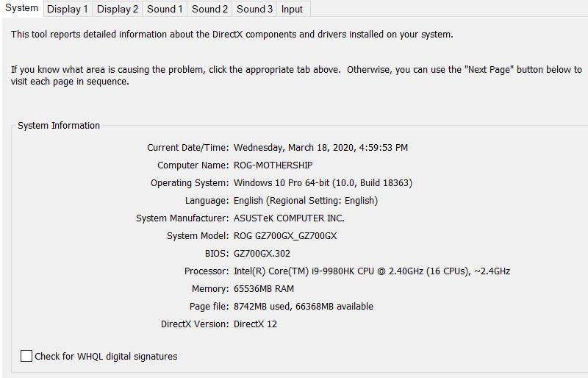Select the Sound 1 tab
This screenshot has height=378, width=588.
pyautogui.click(x=165, y=9)
